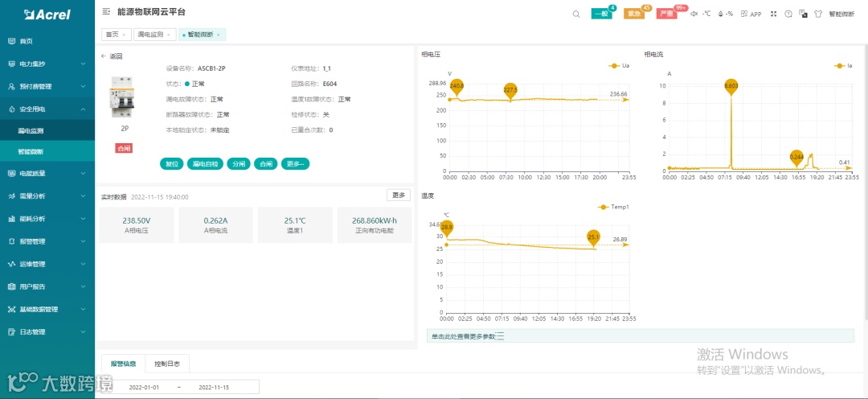Open 一般 alarm badge
The image size is (868, 399).
[x=602, y=14]
